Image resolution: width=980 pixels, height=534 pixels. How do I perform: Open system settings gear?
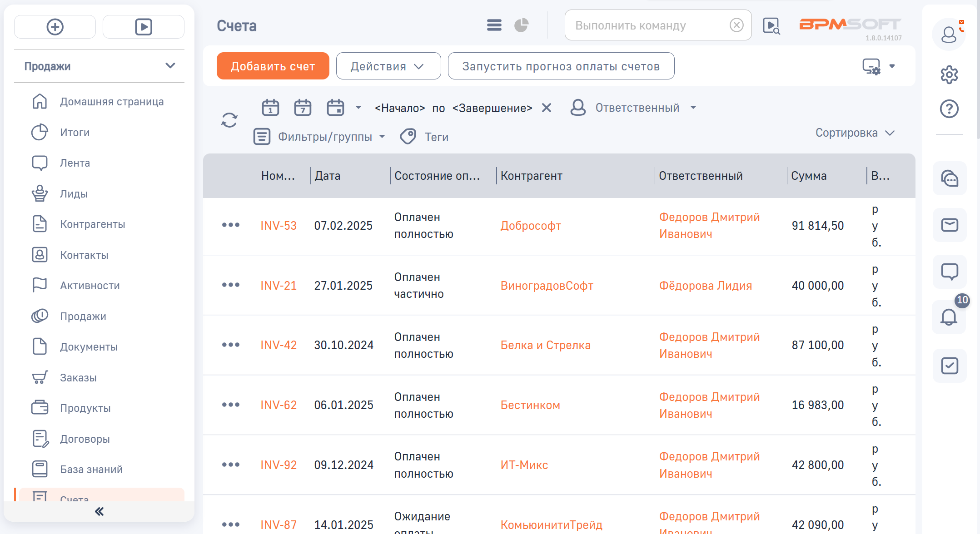[x=949, y=74]
